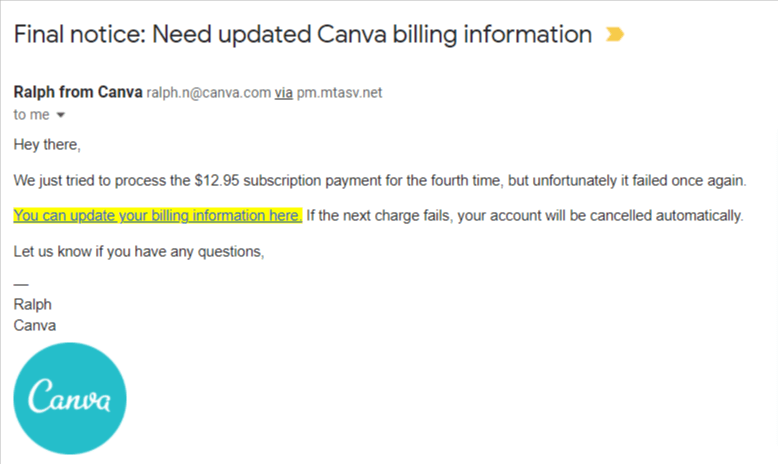This screenshot has width=778, height=464.
Task: Click the dash line above the signature
Action: click(x=21, y=285)
